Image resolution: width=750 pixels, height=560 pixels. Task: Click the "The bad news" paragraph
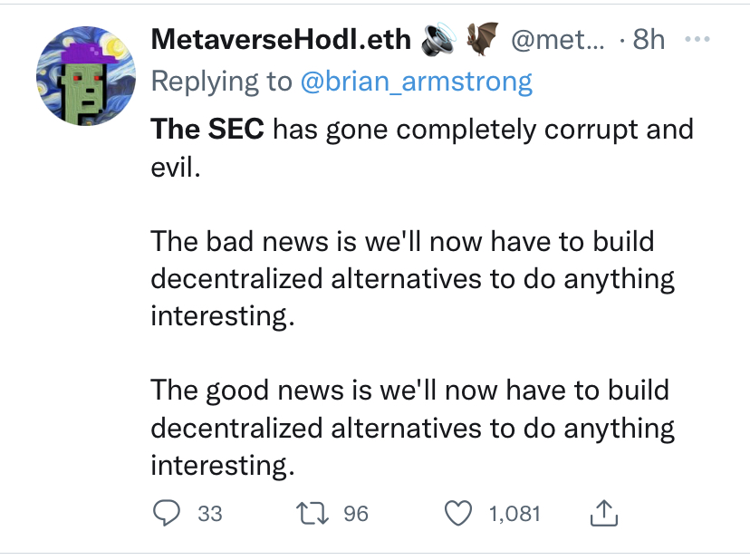412,280
